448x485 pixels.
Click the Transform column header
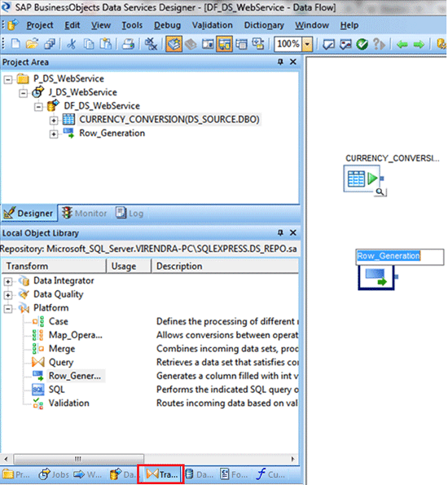(54, 267)
